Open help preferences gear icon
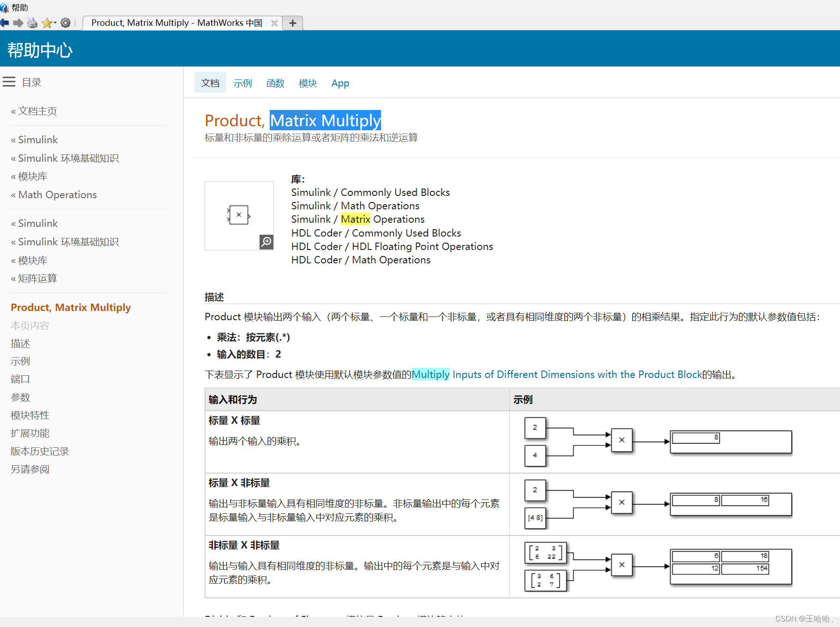The width and height of the screenshot is (840, 627). (66, 23)
